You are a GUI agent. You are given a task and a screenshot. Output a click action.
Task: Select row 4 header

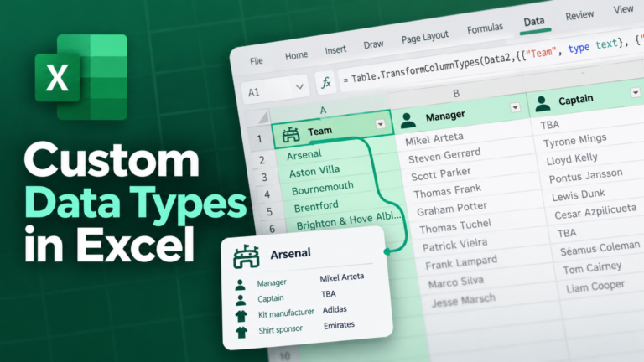pyautogui.click(x=267, y=194)
